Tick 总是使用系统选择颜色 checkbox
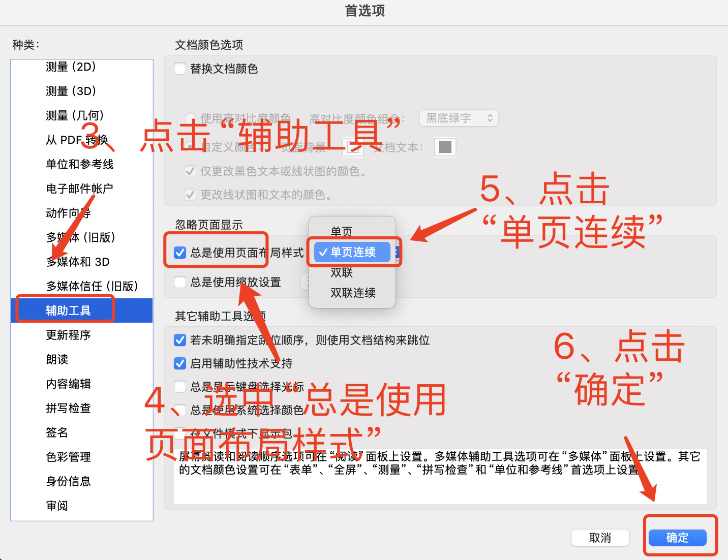Image resolution: width=728 pixels, height=560 pixels. click(180, 410)
